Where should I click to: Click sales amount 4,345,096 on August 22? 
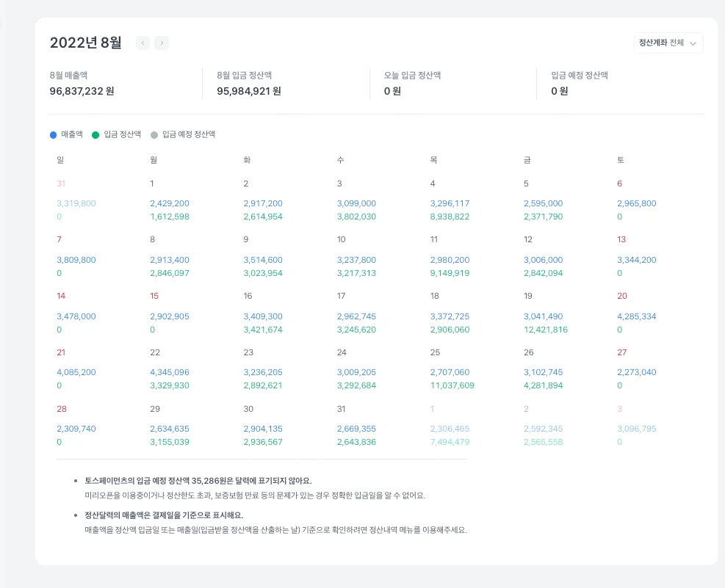point(170,372)
